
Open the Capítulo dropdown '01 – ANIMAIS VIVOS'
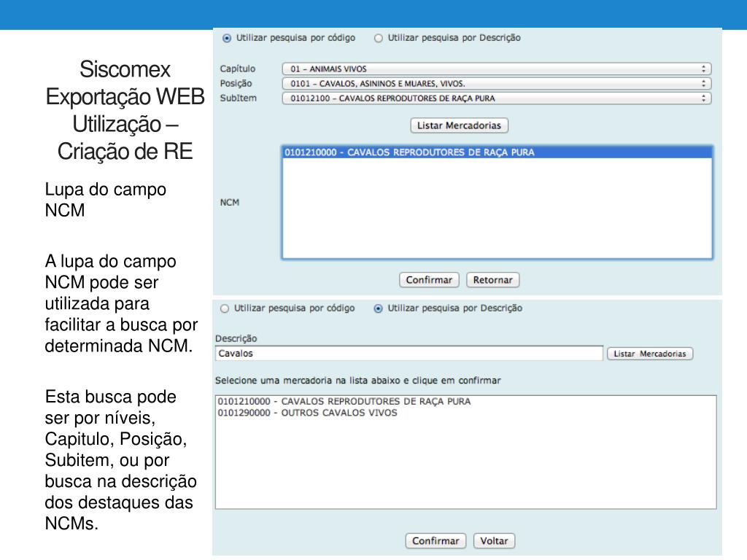pos(496,69)
